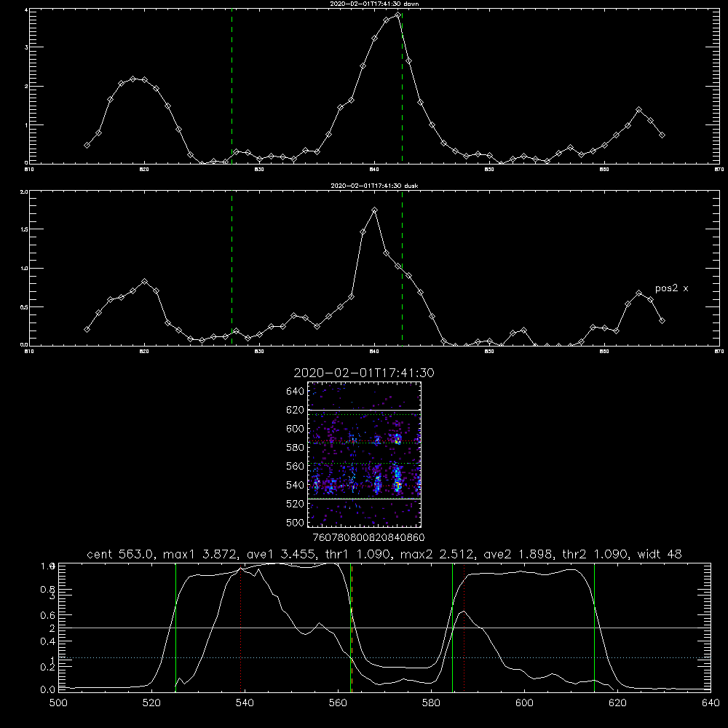The image size is (728, 728).
Task: Click dusk plot's left peak marker at 820
Action: pos(144,281)
